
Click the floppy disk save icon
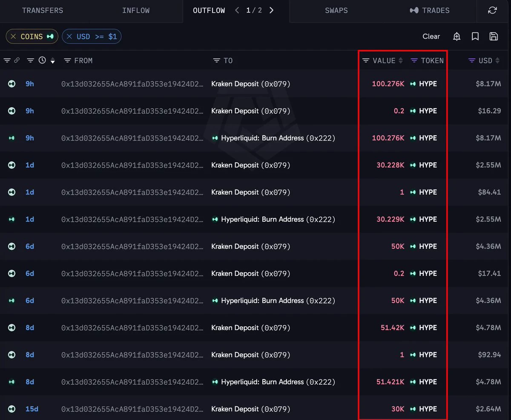click(494, 37)
